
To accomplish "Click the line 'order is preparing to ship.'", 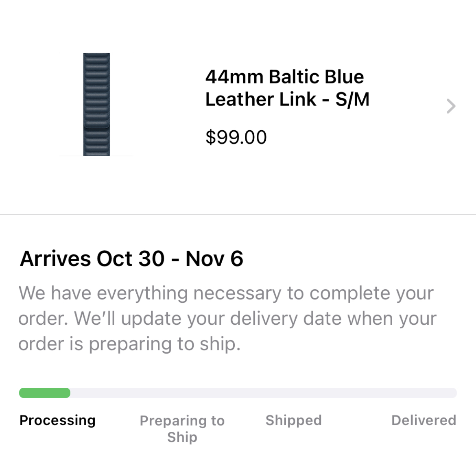I will 130,344.
